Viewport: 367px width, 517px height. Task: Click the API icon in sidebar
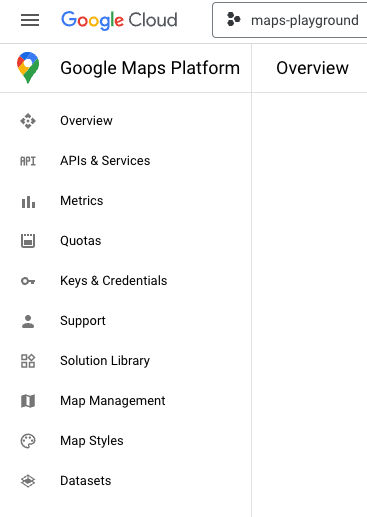28,161
